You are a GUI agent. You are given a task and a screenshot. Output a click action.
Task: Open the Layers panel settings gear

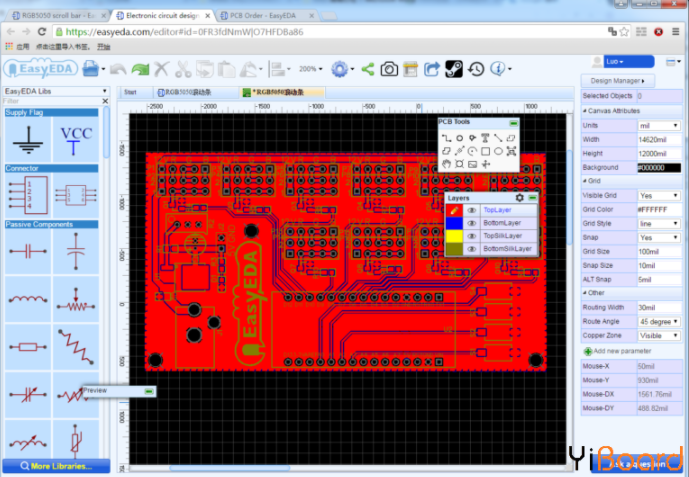click(x=519, y=198)
